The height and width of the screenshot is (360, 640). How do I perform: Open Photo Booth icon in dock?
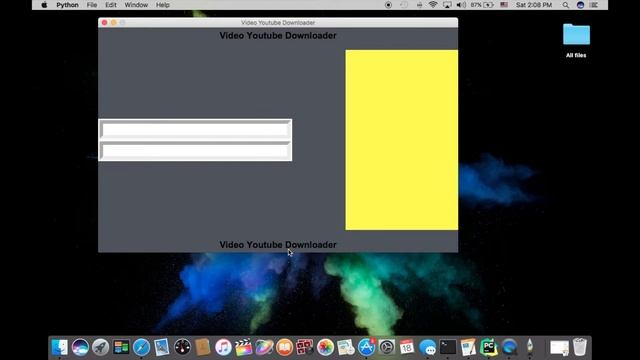[x=305, y=347]
